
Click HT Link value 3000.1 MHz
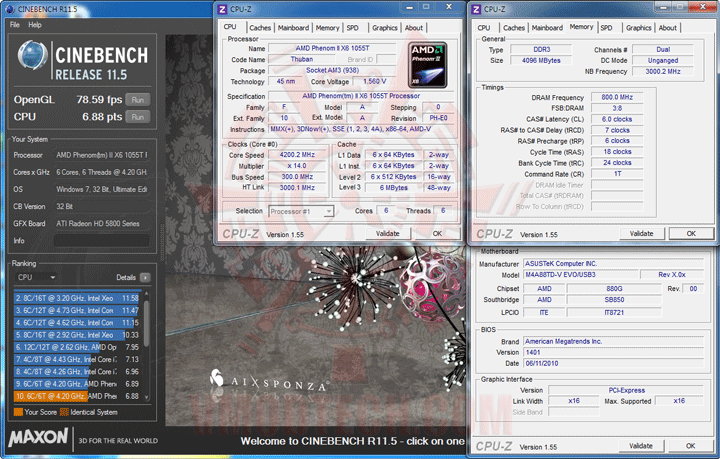[297, 188]
